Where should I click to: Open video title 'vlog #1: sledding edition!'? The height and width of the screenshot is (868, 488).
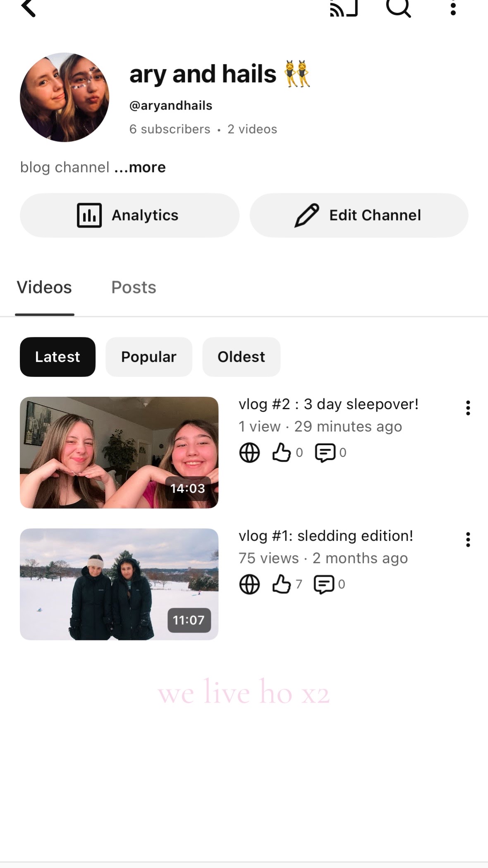tap(326, 535)
